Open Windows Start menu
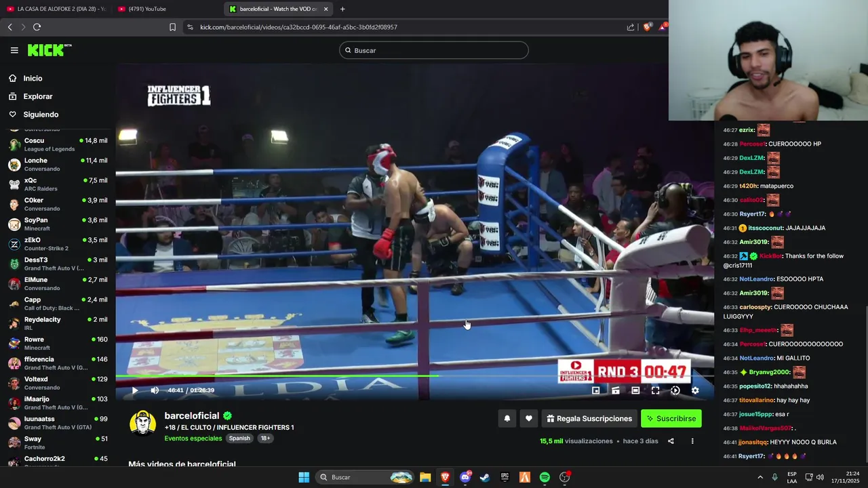Image resolution: width=868 pixels, height=488 pixels. [x=304, y=477]
